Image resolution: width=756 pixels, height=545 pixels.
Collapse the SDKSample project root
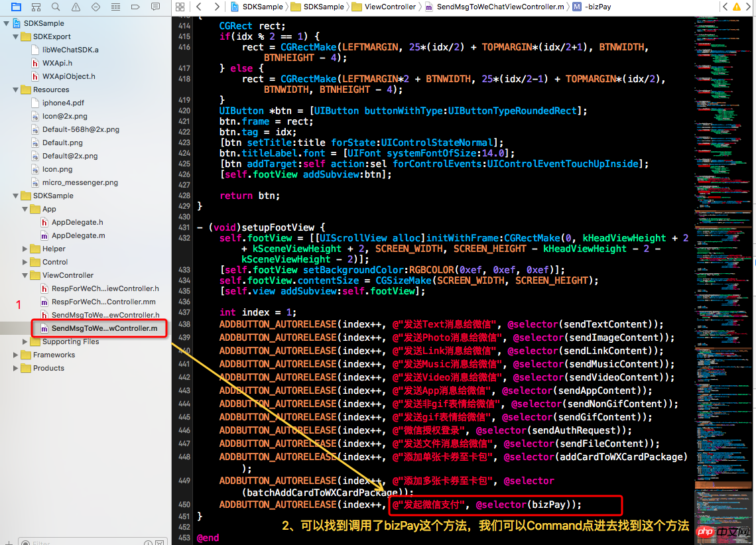point(6,23)
